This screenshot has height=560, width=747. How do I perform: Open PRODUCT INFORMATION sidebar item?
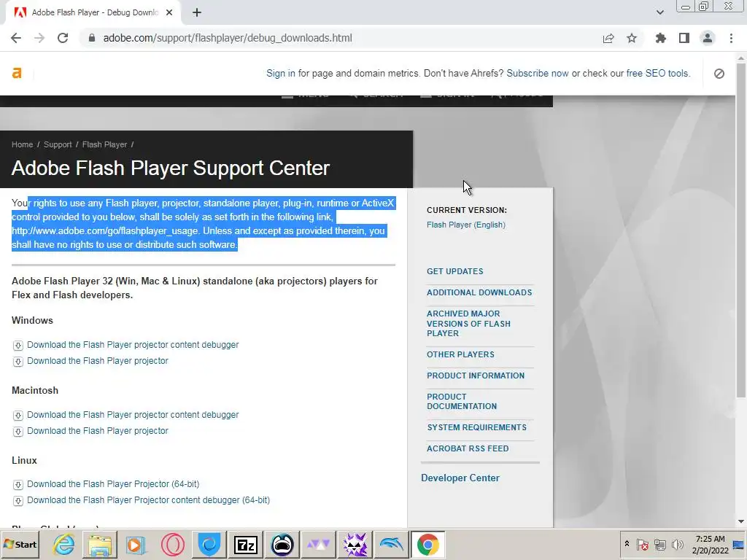tap(476, 376)
